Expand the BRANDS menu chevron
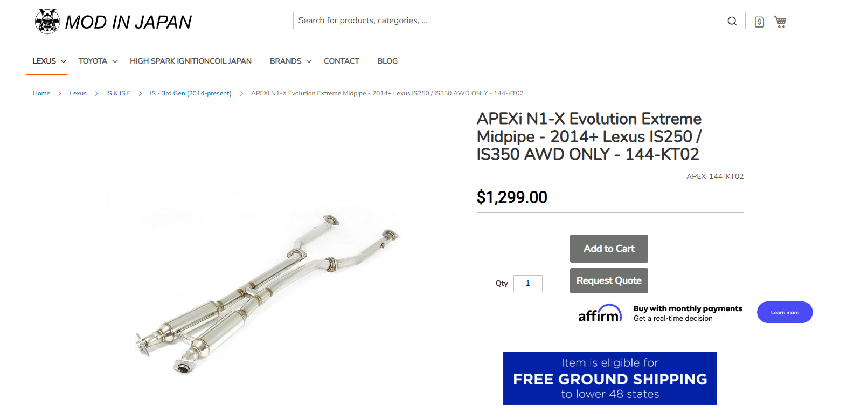This screenshot has height=412, width=868. point(309,61)
